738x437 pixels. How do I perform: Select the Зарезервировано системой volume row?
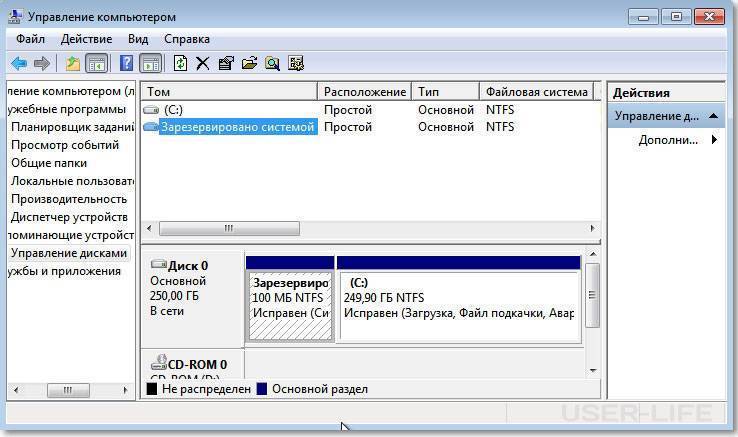370,127
